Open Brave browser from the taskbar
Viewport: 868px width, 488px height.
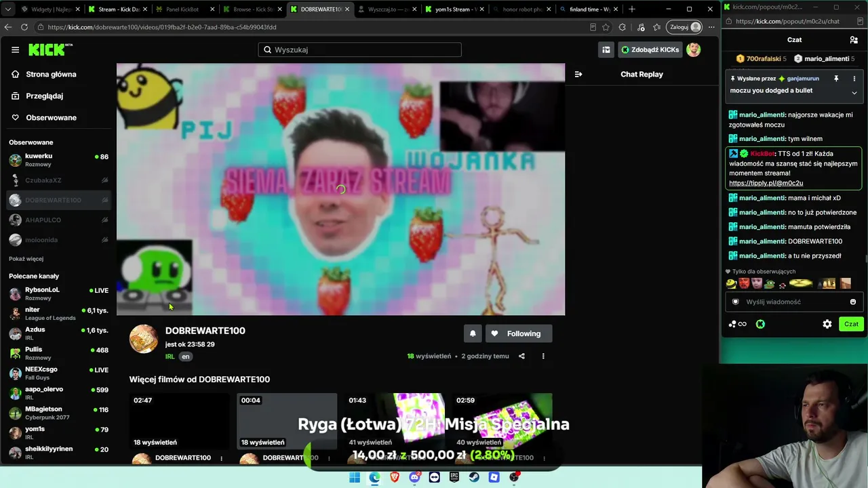pos(395,477)
